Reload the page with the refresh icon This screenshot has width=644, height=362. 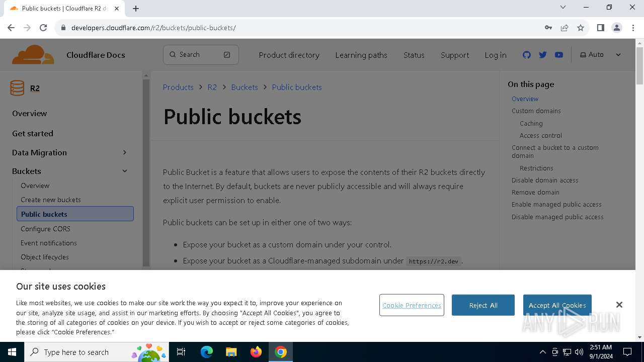pyautogui.click(x=43, y=28)
